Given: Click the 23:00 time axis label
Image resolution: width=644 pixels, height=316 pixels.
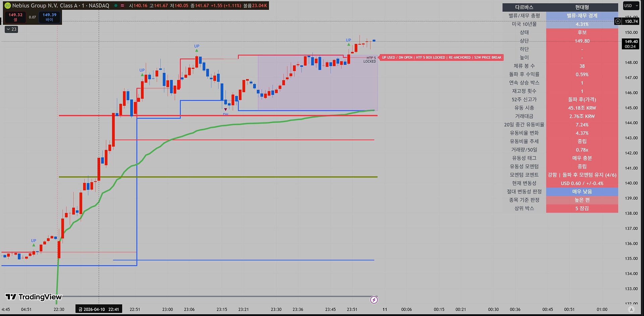Looking at the screenshot, I should (167, 309).
